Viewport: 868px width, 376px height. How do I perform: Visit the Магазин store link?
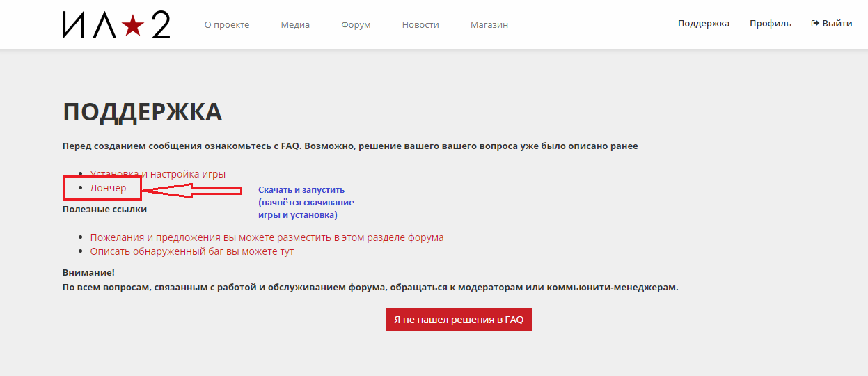click(489, 25)
